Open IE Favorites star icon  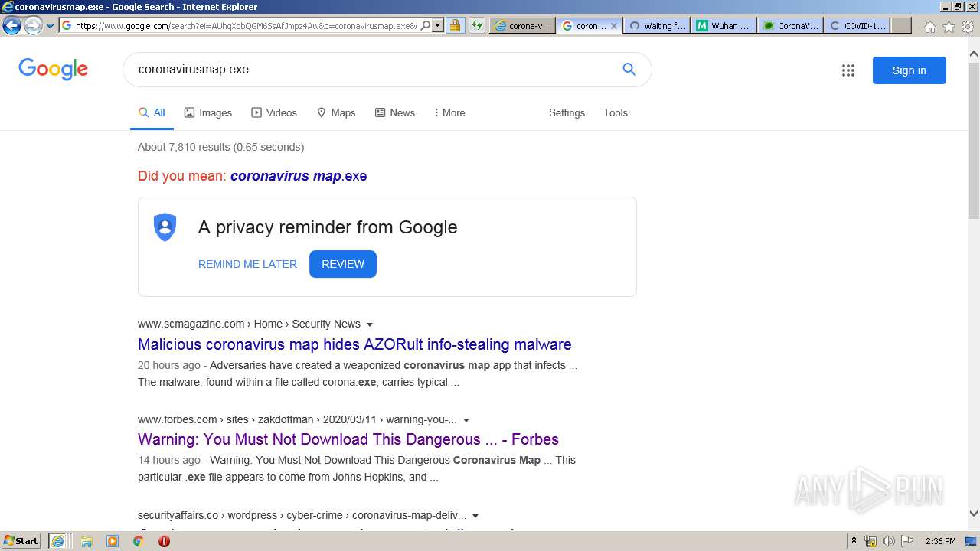[949, 27]
